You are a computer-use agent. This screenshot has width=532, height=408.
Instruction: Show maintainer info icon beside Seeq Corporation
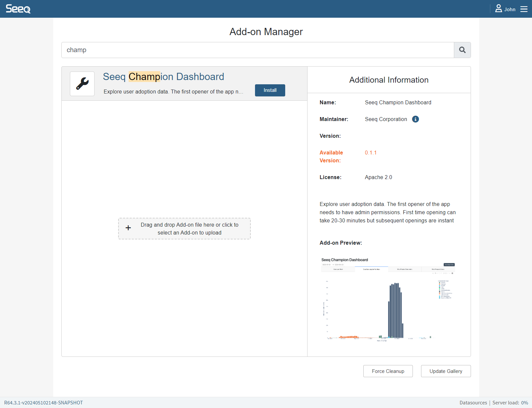415,119
